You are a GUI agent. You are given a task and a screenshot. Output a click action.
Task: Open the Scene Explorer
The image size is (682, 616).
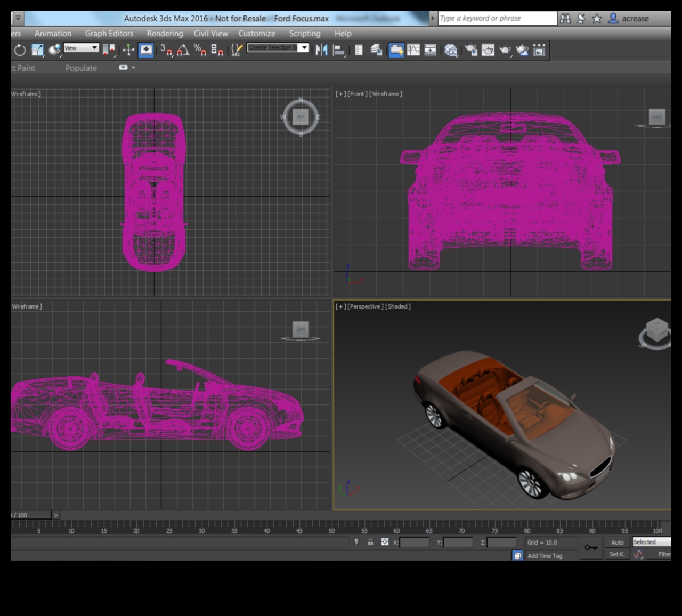[358, 50]
